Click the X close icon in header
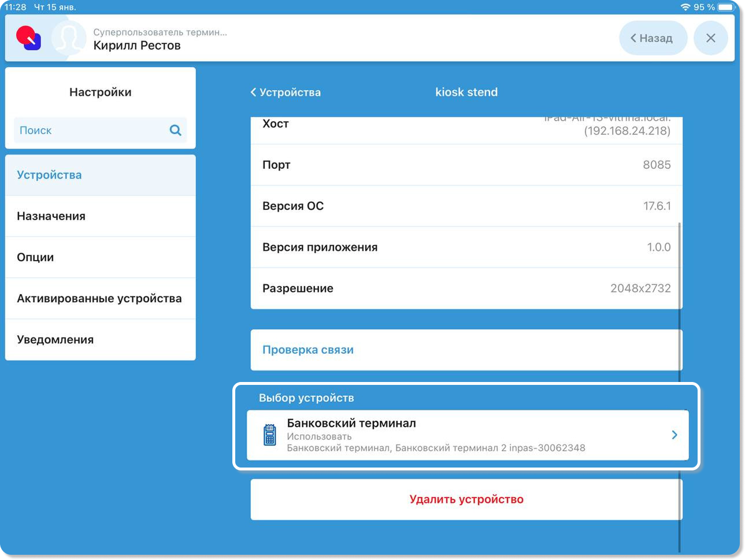745x560 pixels. pos(710,38)
